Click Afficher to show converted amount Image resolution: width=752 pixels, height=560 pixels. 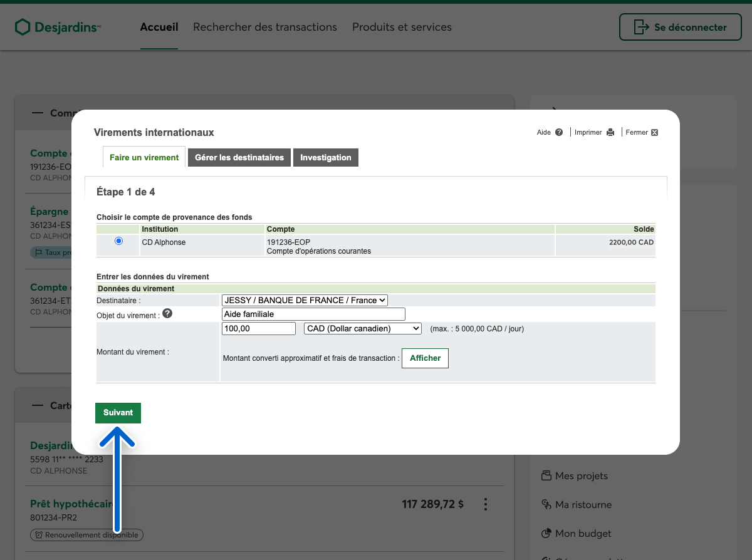pos(425,358)
